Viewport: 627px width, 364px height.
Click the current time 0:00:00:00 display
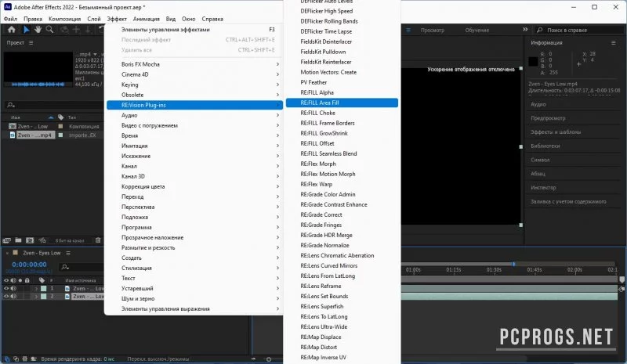click(29, 265)
